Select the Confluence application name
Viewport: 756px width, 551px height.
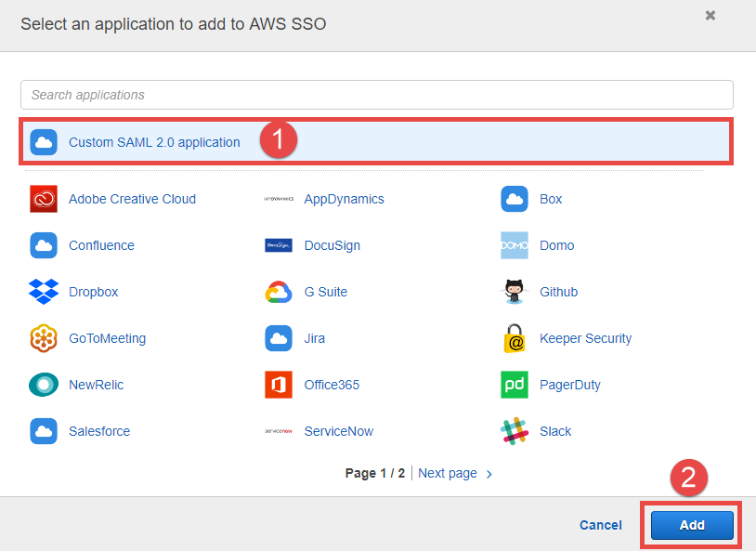point(101,245)
